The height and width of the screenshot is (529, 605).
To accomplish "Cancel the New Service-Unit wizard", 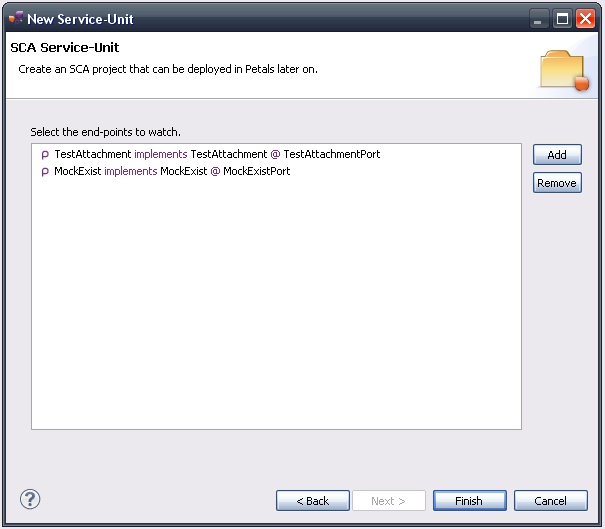I will (551, 501).
